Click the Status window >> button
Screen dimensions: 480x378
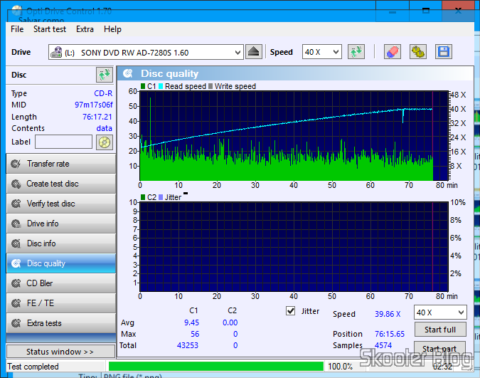click(x=60, y=352)
